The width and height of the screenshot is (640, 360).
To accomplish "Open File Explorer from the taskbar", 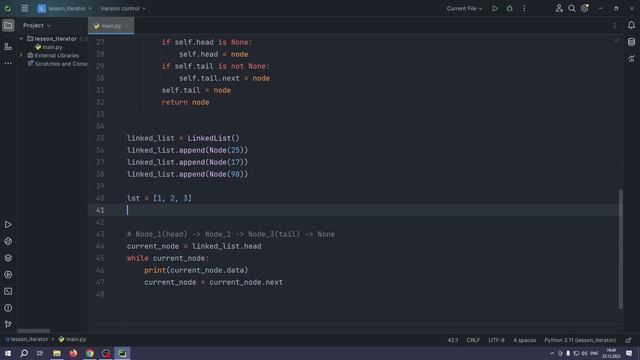I will [x=57, y=353].
